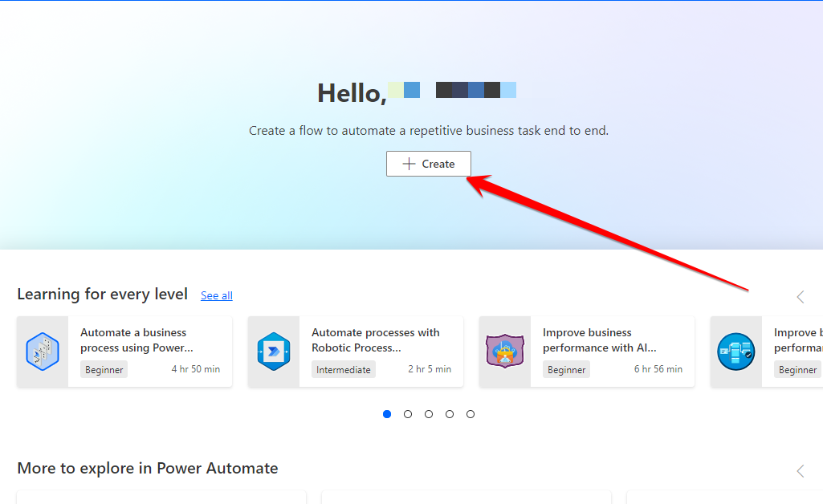Click the Learning section previous chevron
The width and height of the screenshot is (823, 504).
tap(801, 297)
